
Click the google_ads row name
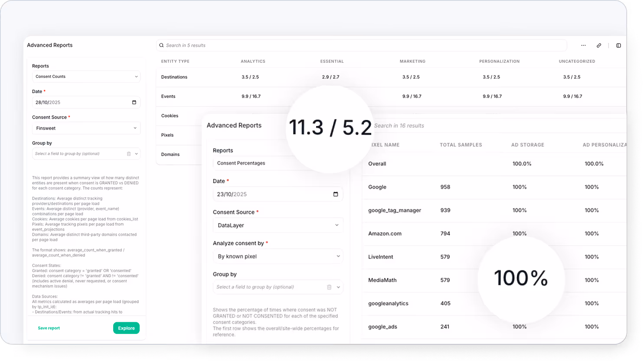pyautogui.click(x=382, y=327)
